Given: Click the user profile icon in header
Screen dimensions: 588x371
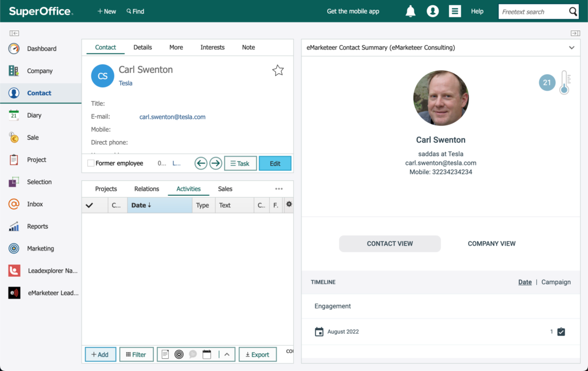Looking at the screenshot, I should 432,11.
